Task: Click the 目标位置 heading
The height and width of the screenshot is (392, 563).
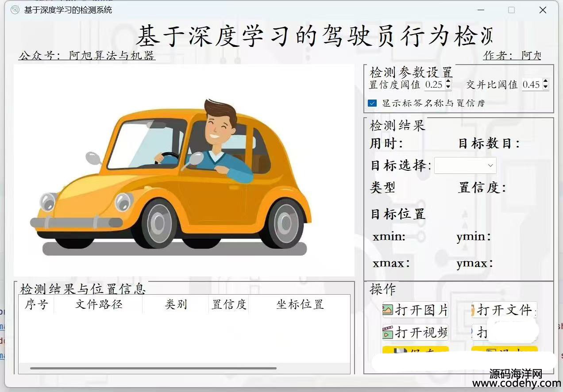Action: 398,214
